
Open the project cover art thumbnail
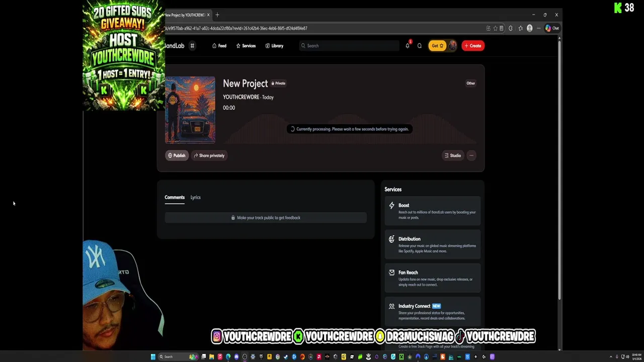[190, 110]
